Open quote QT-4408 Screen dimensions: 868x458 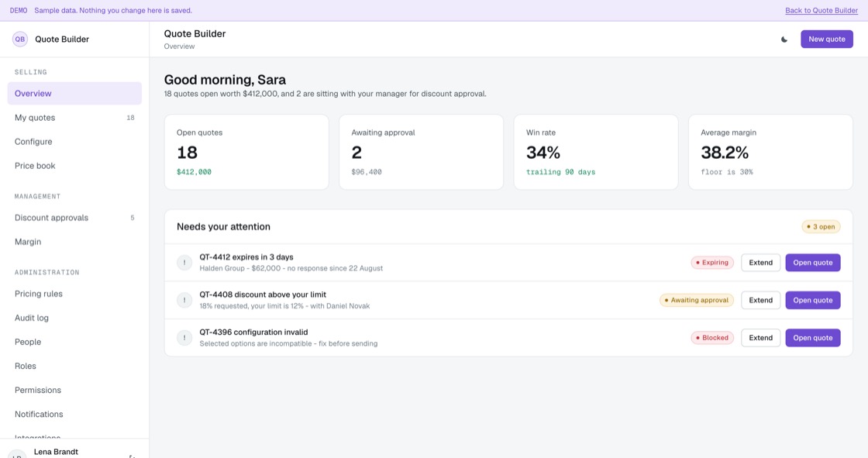pyautogui.click(x=813, y=300)
